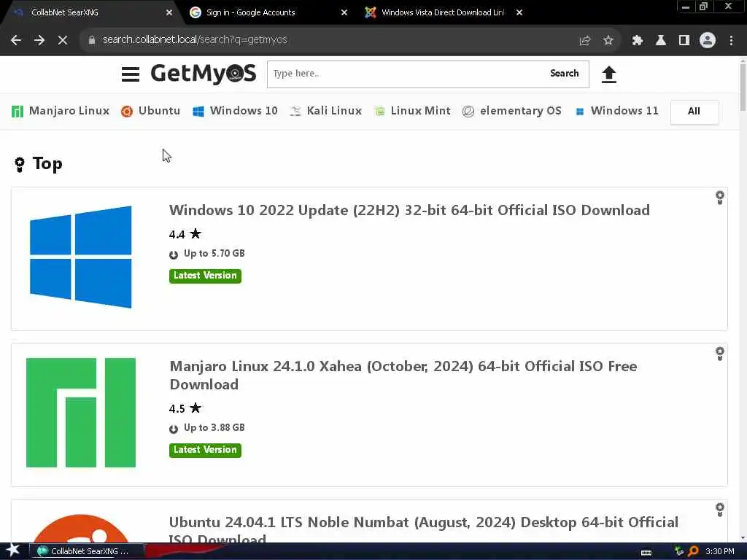Bookmark this page with star icon
The height and width of the screenshot is (560, 747).
(608, 41)
